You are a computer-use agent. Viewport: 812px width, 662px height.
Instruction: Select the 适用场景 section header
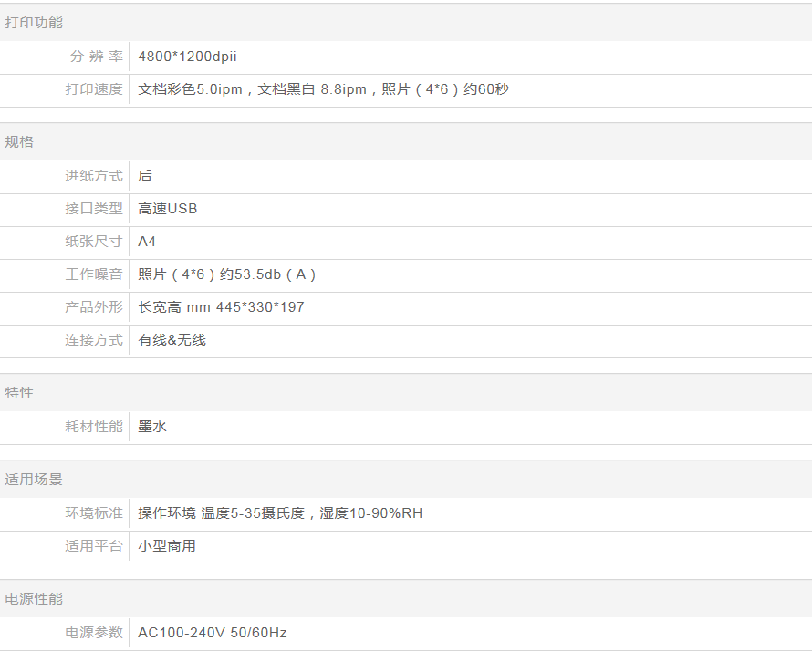(x=34, y=480)
